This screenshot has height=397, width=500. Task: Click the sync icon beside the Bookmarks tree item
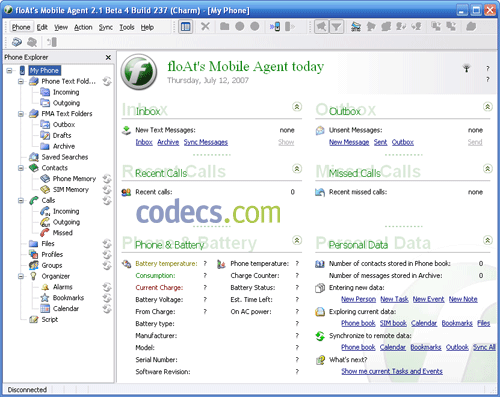click(x=107, y=298)
